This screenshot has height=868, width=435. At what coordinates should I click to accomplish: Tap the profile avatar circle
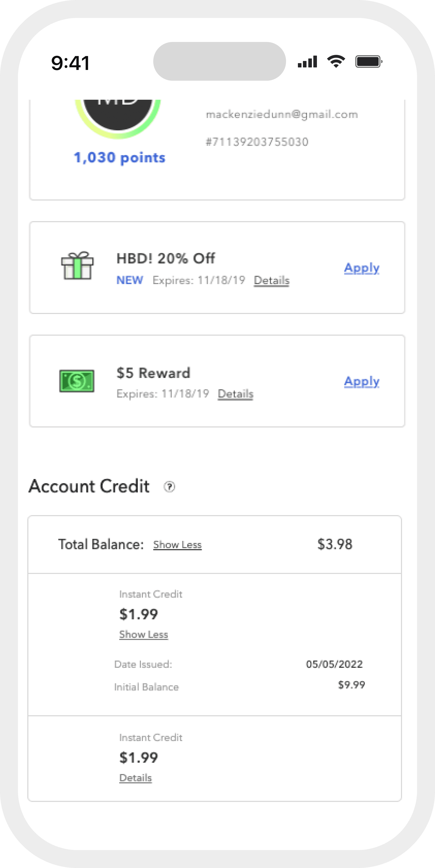(118, 114)
